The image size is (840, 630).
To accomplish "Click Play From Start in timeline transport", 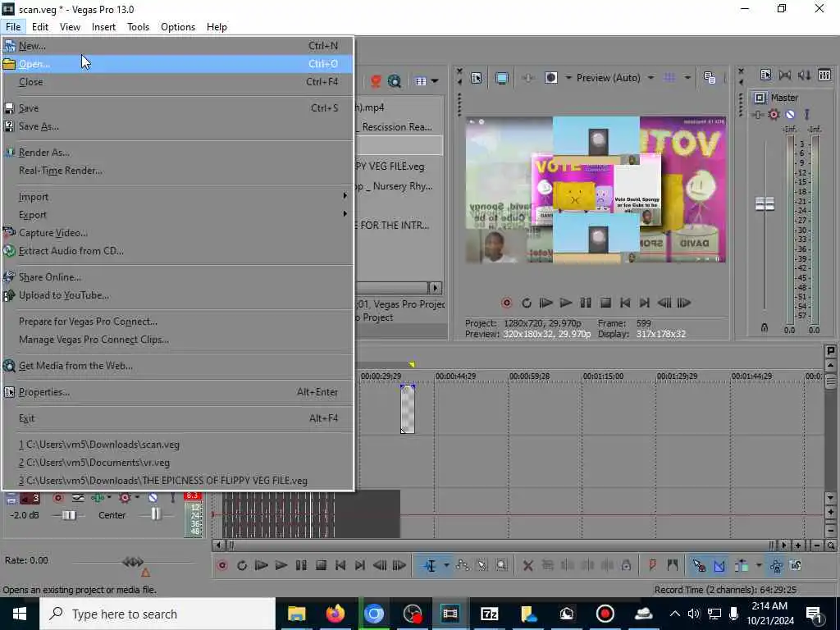I will [x=262, y=565].
